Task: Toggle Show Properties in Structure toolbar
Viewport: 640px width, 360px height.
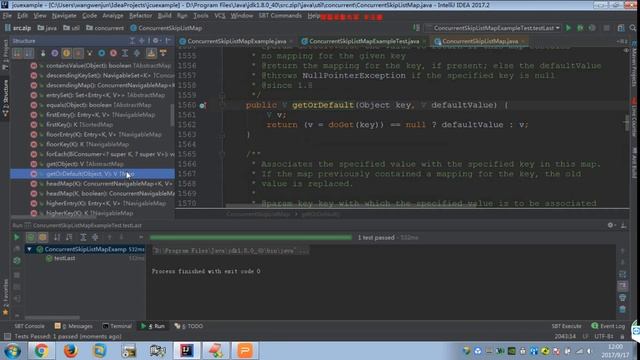Action: [55, 53]
